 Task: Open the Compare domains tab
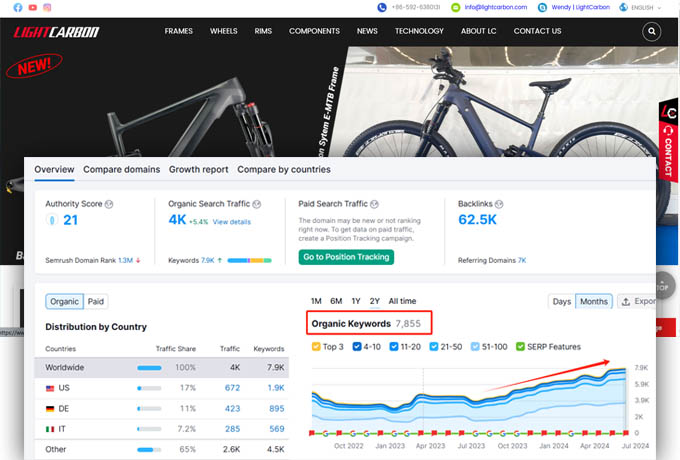point(121,170)
